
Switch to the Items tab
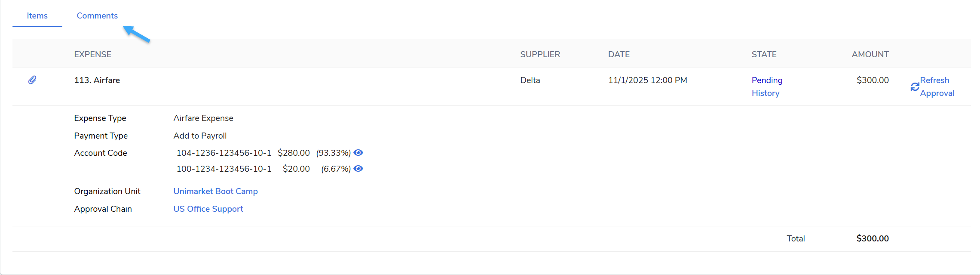(37, 16)
